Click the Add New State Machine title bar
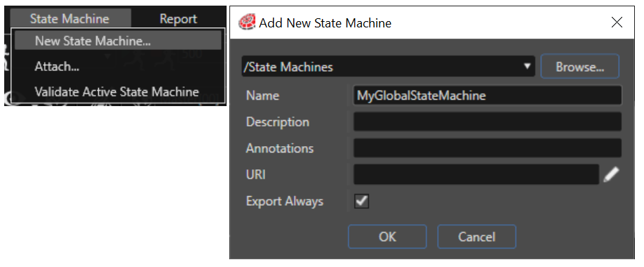The height and width of the screenshot is (267, 644). [431, 22]
